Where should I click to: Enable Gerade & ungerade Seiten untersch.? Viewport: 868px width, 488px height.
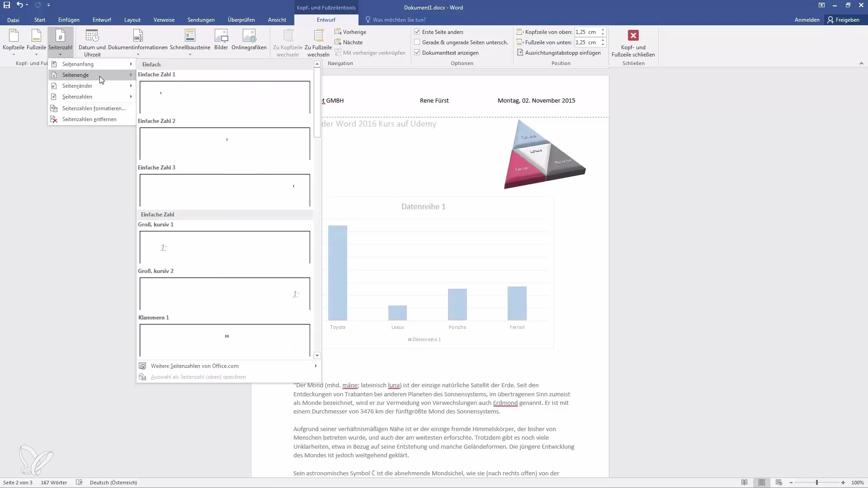pyautogui.click(x=417, y=42)
